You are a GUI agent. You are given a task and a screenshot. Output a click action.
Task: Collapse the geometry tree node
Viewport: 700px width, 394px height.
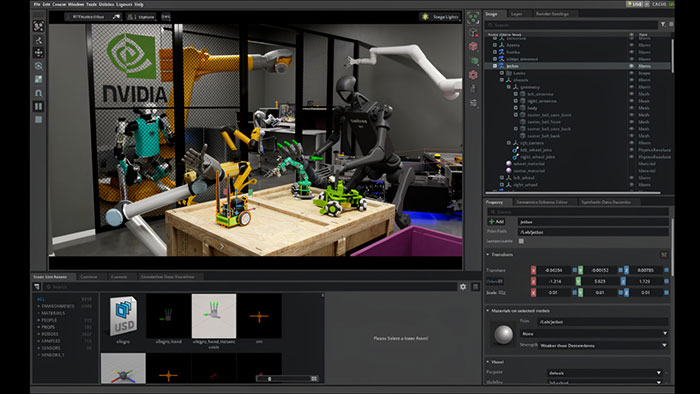click(508, 87)
